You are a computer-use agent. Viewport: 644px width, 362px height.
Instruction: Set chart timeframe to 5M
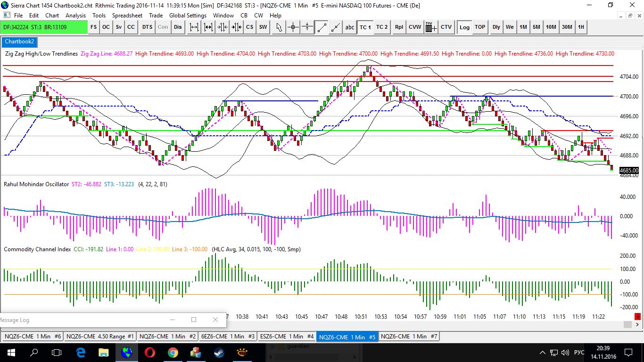pos(537,27)
